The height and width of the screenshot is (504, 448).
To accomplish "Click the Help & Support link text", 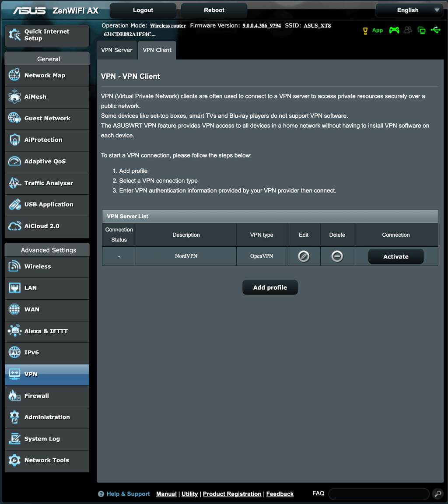I will (128, 493).
